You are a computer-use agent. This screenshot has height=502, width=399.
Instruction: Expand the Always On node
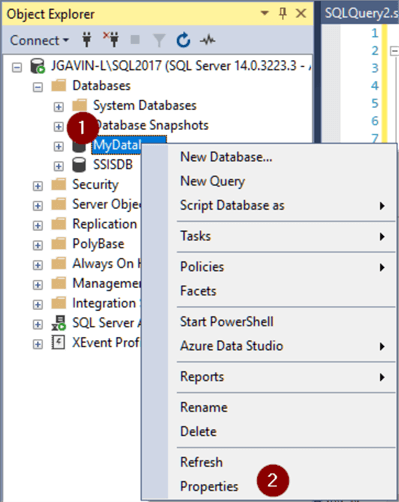click(x=38, y=265)
